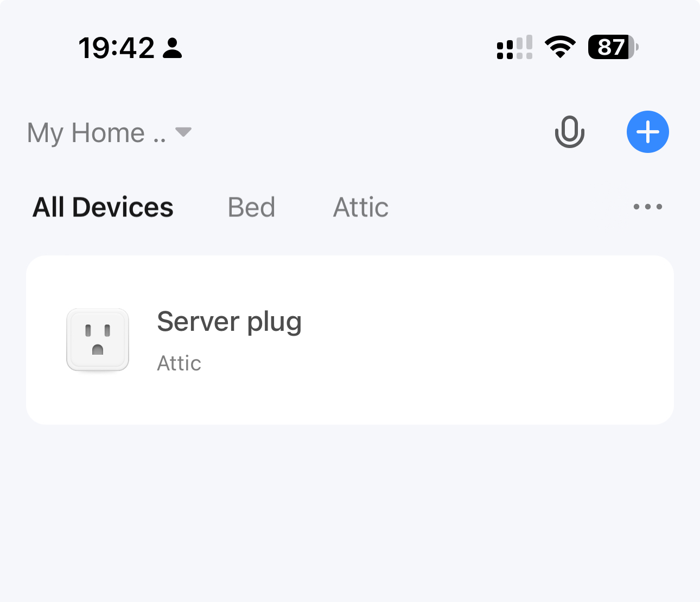Viewport: 700px width, 602px height.
Task: Tap the blank area below the device card
Action: tap(350, 513)
